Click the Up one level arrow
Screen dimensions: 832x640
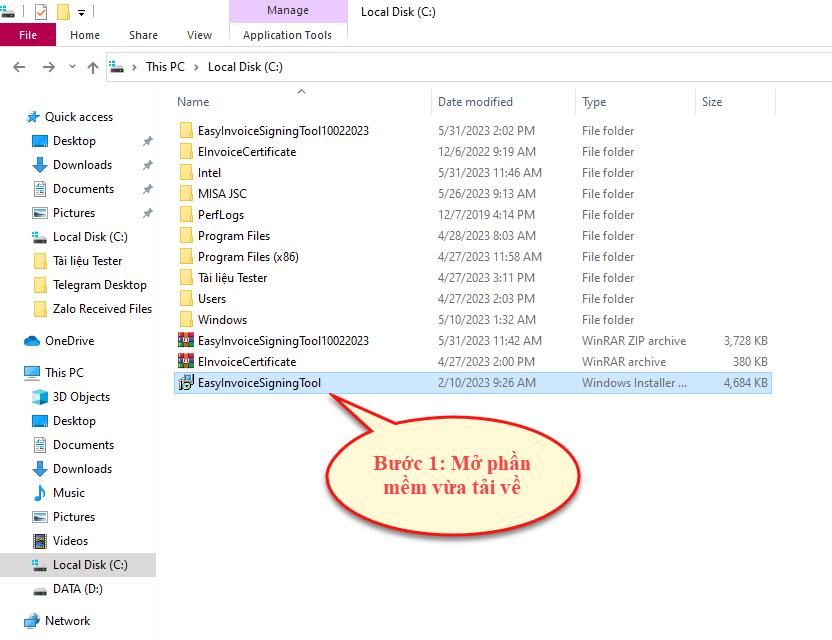pos(93,67)
